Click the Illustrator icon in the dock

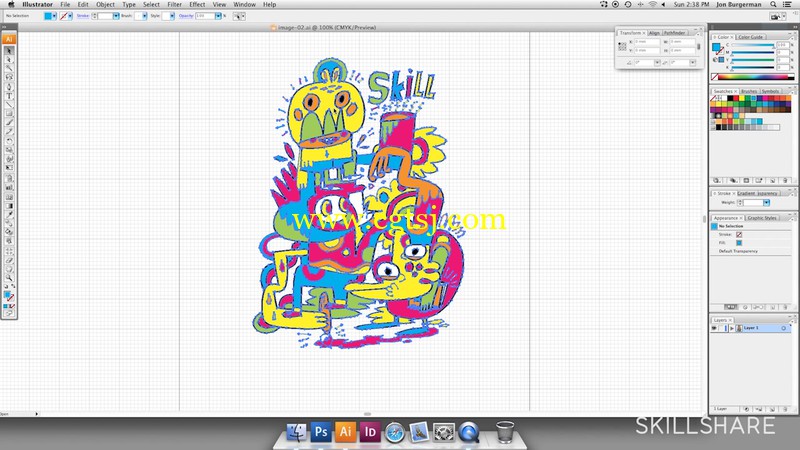[345, 432]
